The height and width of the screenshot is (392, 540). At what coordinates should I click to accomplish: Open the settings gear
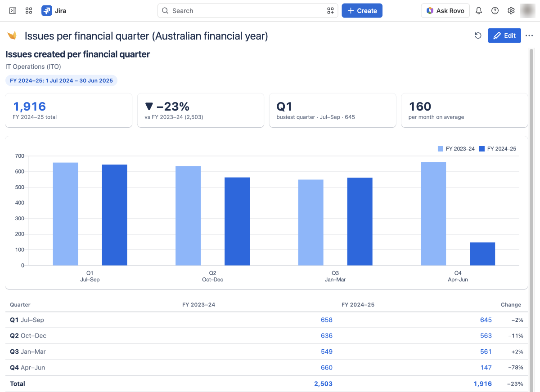pyautogui.click(x=511, y=10)
